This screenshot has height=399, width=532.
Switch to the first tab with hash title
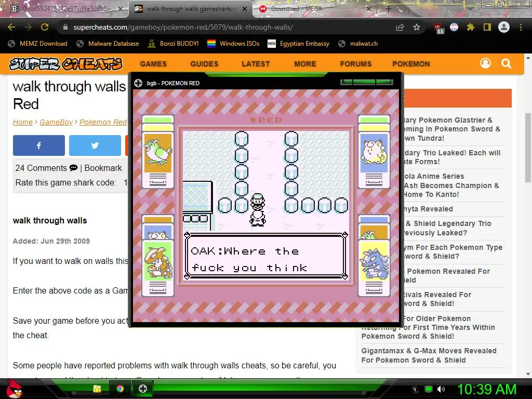tap(65, 9)
